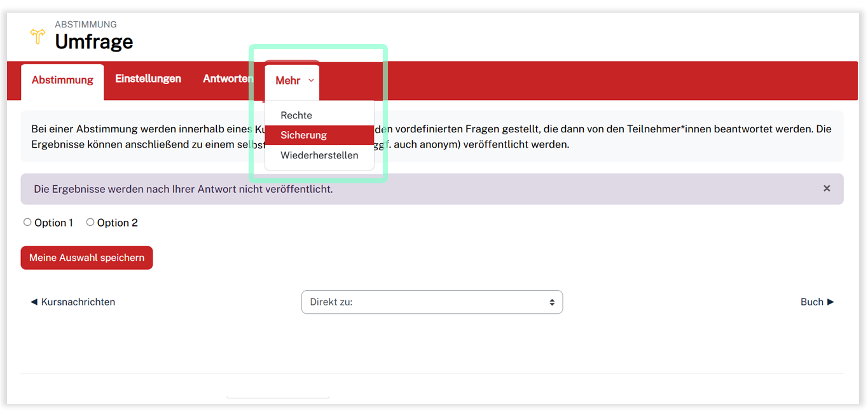
Task: Click the right arrow beside Buch
Action: [x=830, y=302]
